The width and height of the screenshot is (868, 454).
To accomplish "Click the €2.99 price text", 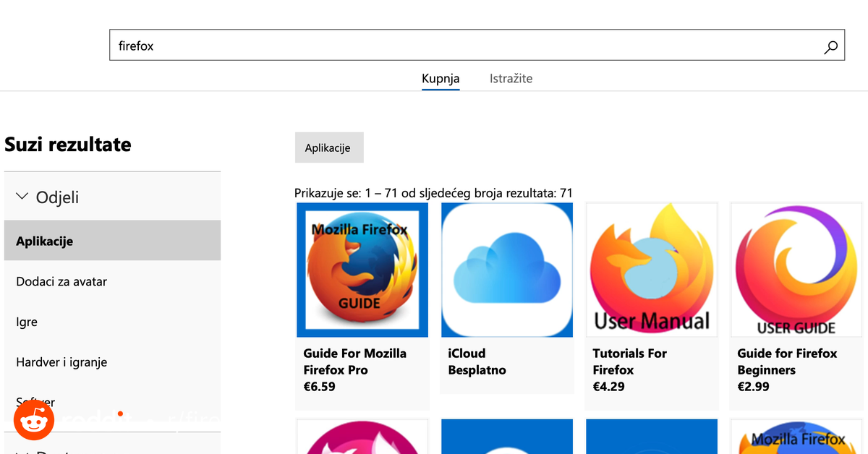I will click(x=753, y=387).
